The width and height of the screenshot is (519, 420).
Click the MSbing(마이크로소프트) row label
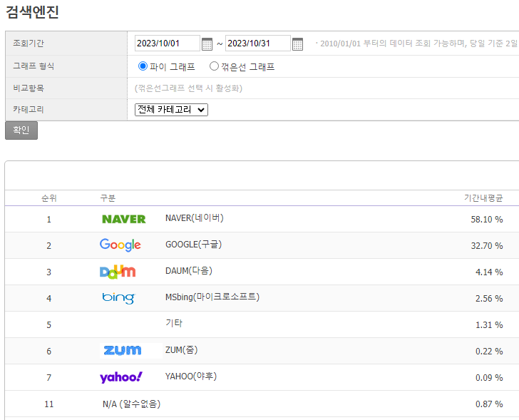212,297
